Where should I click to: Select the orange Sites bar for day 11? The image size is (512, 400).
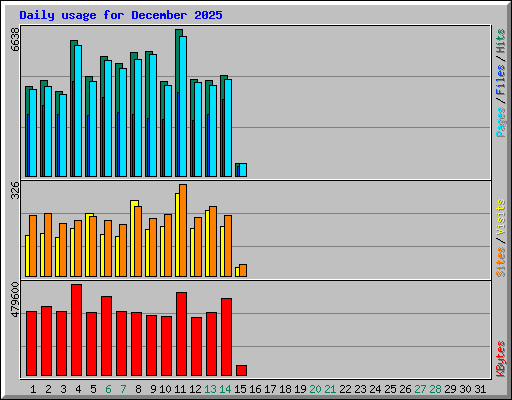point(183,230)
